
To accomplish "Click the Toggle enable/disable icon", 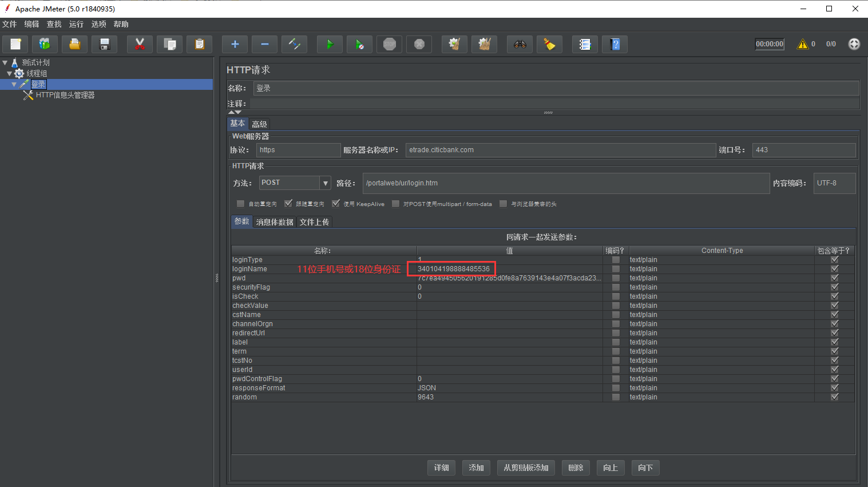I will tap(295, 44).
